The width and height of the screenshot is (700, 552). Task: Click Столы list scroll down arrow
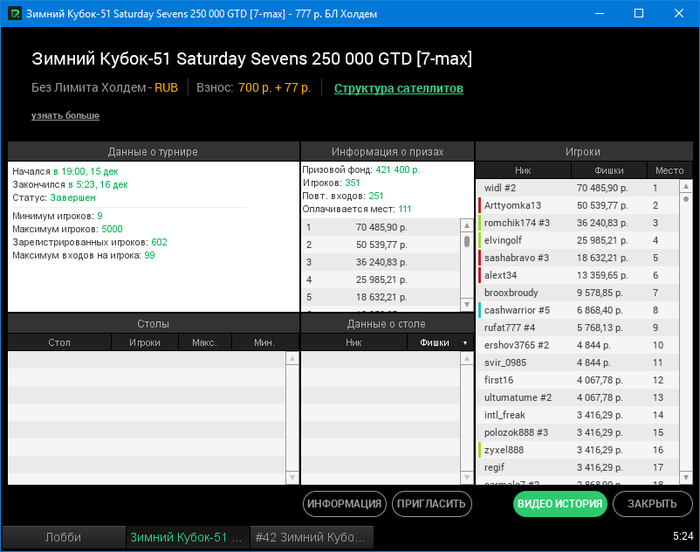click(292, 477)
